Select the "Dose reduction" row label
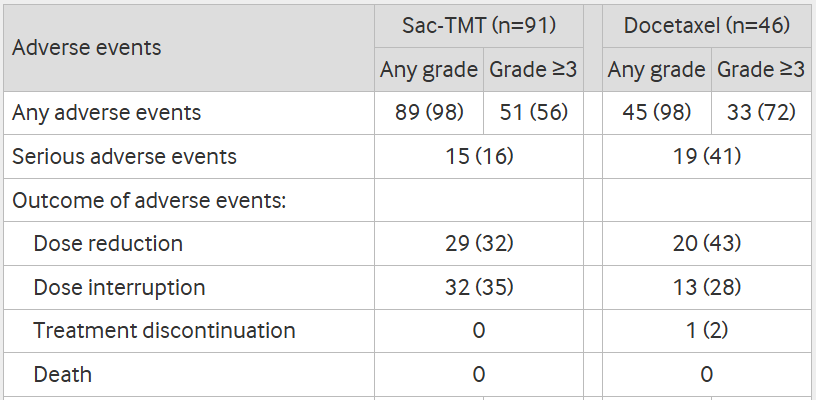Screen dimensions: 816x400 tap(108, 243)
